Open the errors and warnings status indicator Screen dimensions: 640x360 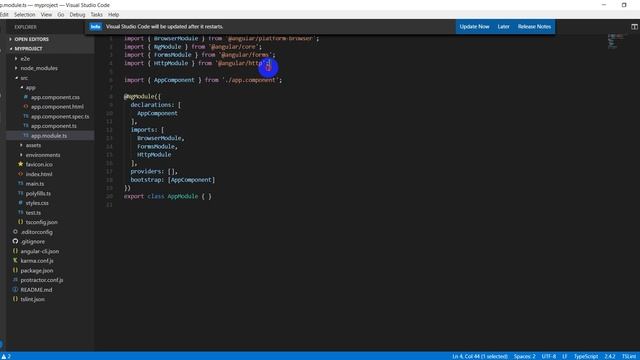6,356
